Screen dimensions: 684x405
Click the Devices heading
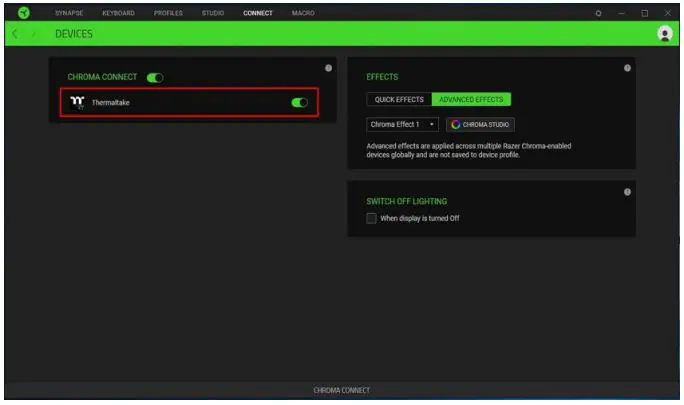[74, 34]
